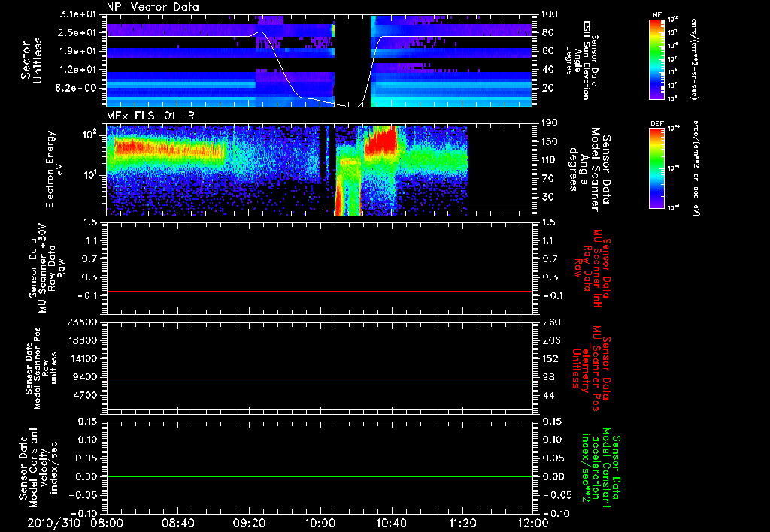Select red 'MU Scanner Pos Telemetry' axis title
The width and height of the screenshot is (770, 532).
pos(591,368)
